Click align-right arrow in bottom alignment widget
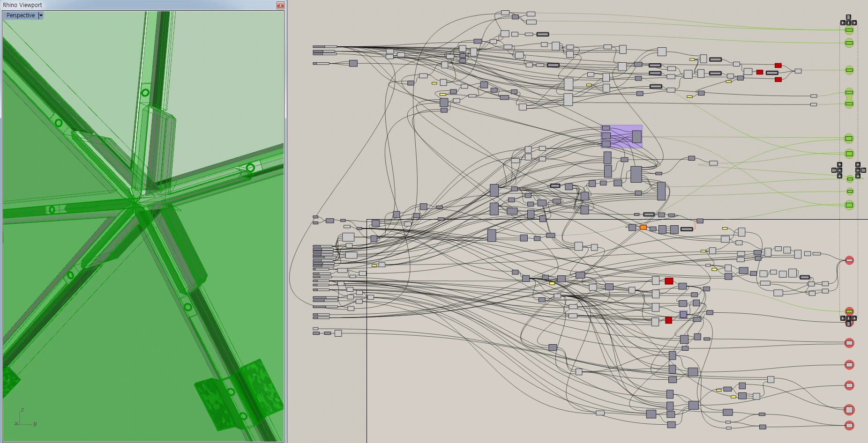868x443 pixels. tap(854, 318)
